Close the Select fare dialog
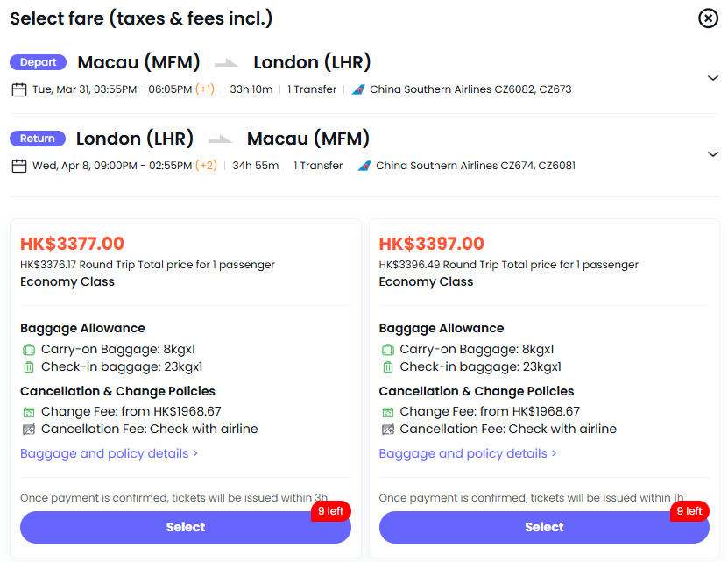The width and height of the screenshot is (728, 562). [x=708, y=18]
